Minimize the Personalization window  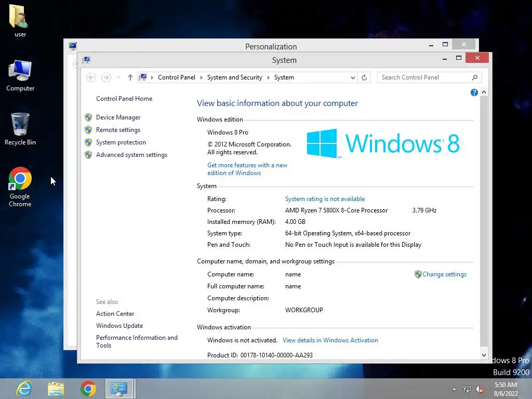(431, 45)
